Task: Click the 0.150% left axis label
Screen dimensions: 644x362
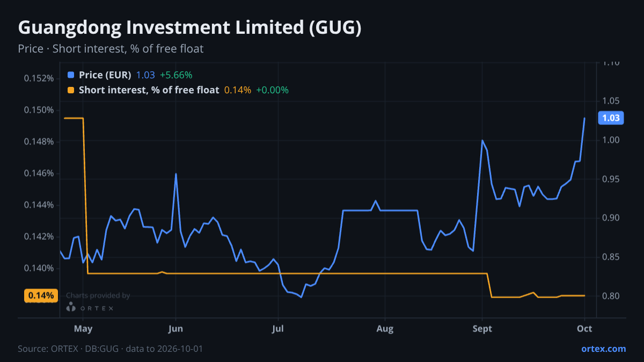Action: [39, 110]
